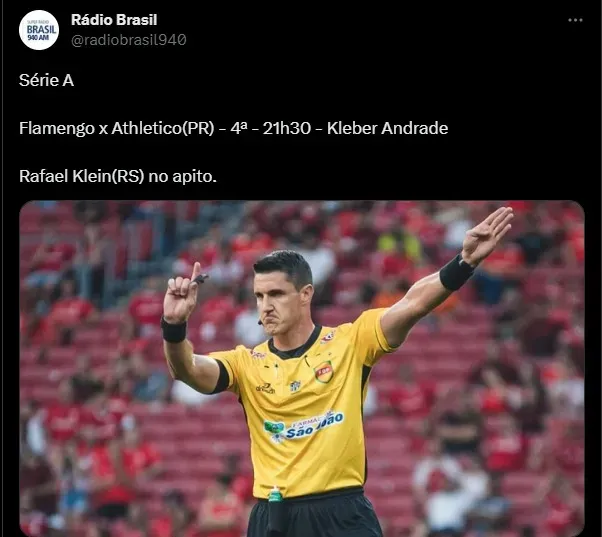Viewport: 602px width, 537px height.
Task: Click the small shield crest on the jersey chest
Action: [x=295, y=386]
